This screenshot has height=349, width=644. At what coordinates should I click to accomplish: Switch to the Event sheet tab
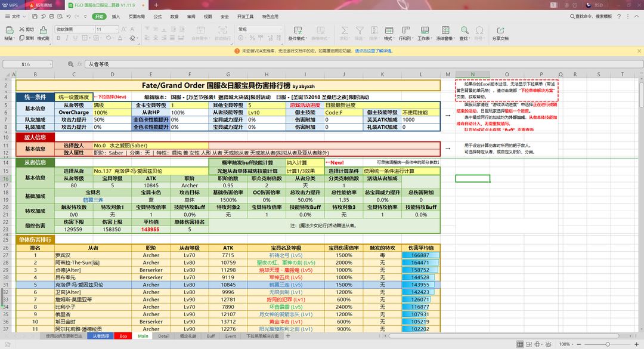(230, 336)
